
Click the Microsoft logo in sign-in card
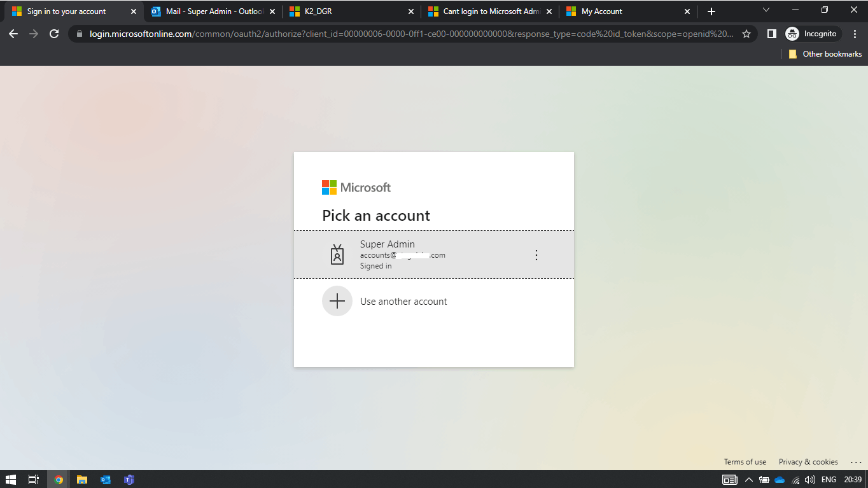[356, 187]
